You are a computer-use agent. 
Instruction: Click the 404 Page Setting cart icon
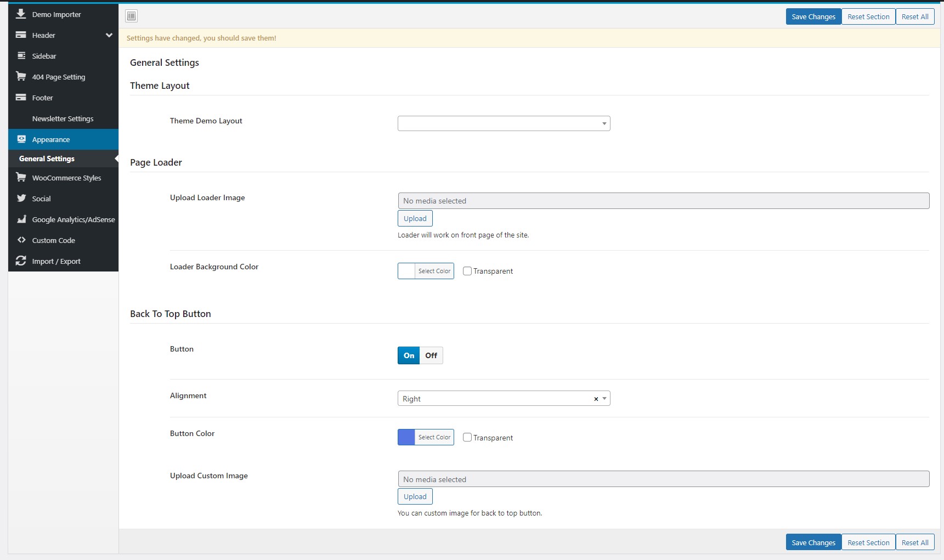pyautogui.click(x=21, y=76)
